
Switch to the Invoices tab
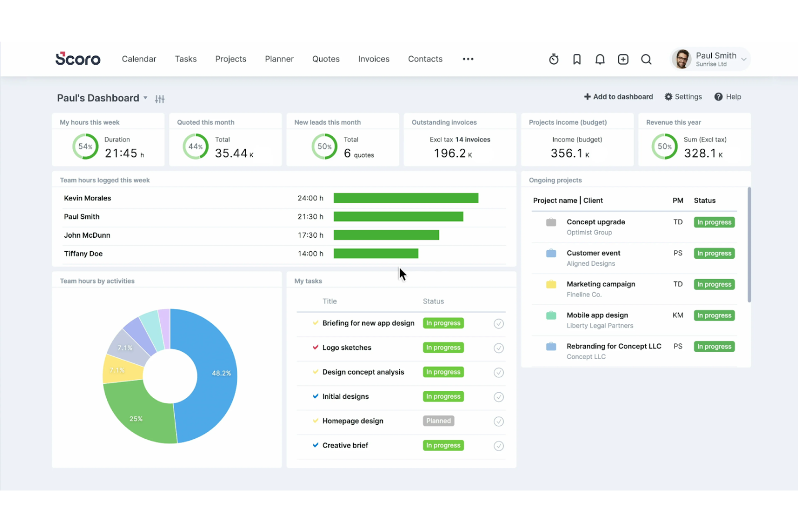(374, 59)
